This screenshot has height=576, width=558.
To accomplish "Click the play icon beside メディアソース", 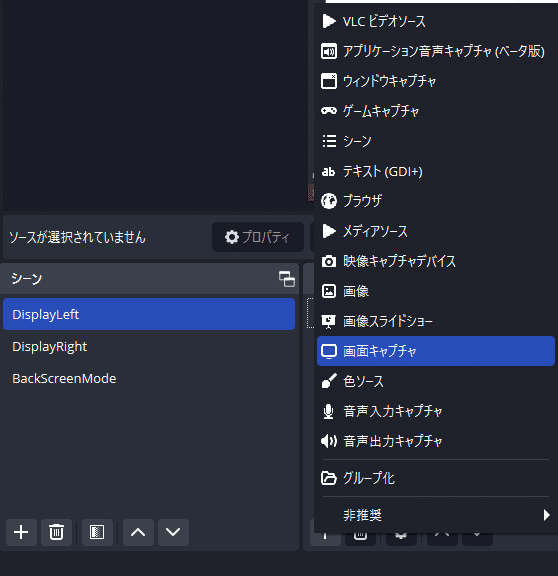I will tap(329, 231).
